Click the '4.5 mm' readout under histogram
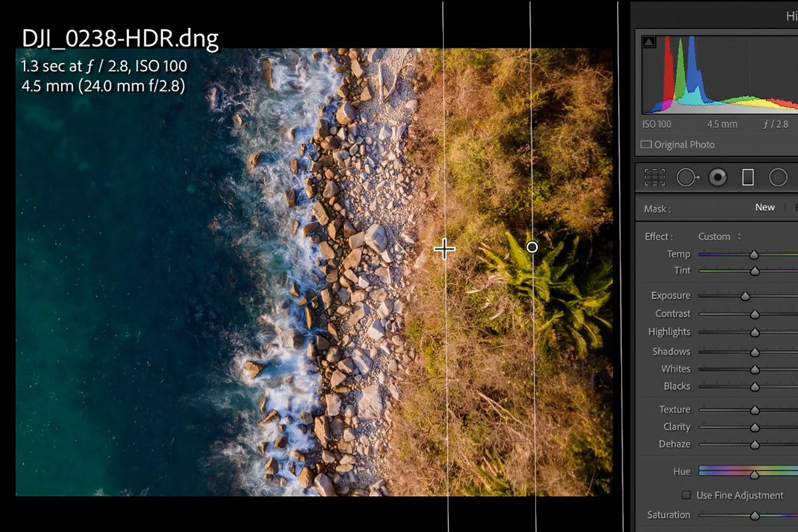The width and height of the screenshot is (798, 532). pyautogui.click(x=722, y=124)
